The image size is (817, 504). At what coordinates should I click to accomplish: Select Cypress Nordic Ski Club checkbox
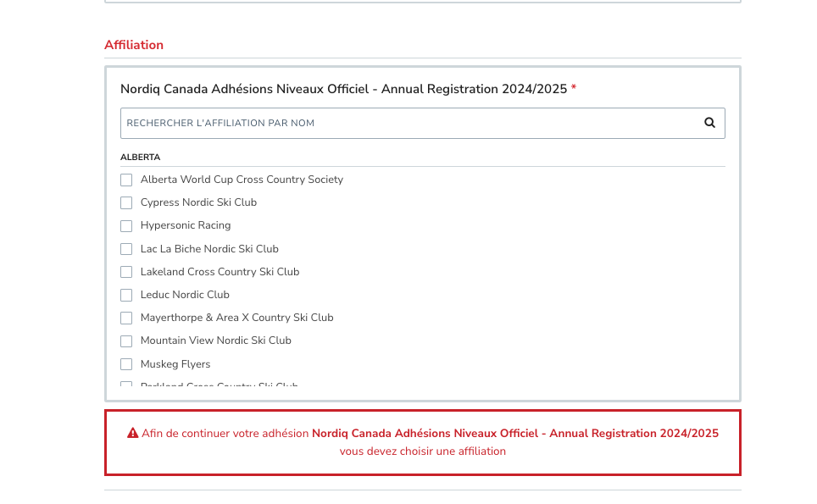[126, 202]
